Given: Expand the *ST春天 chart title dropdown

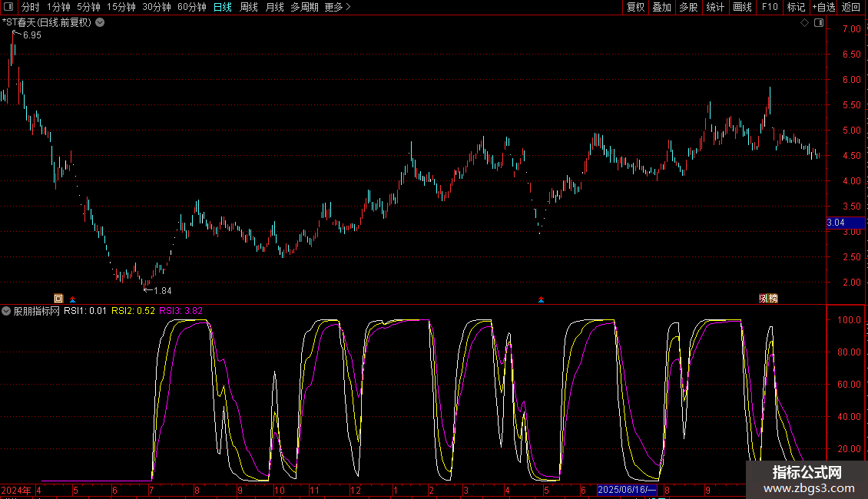Looking at the screenshot, I should pos(100,23).
